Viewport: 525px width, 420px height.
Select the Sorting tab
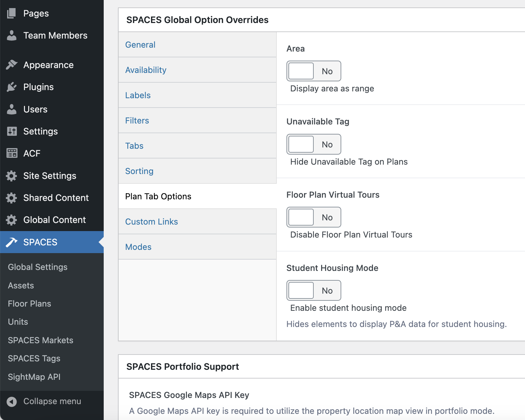[197, 171]
